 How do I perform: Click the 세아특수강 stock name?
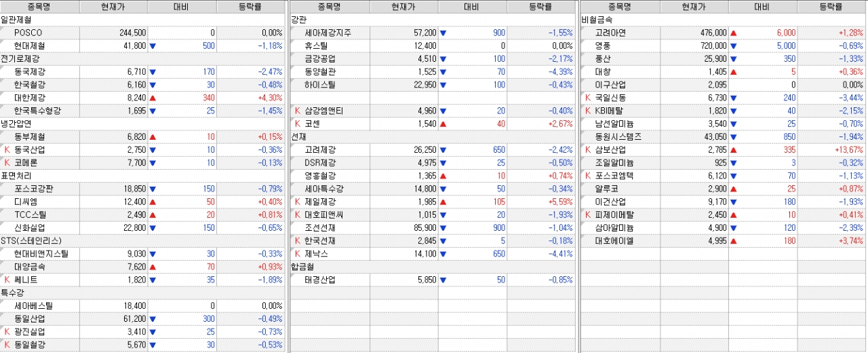click(323, 189)
